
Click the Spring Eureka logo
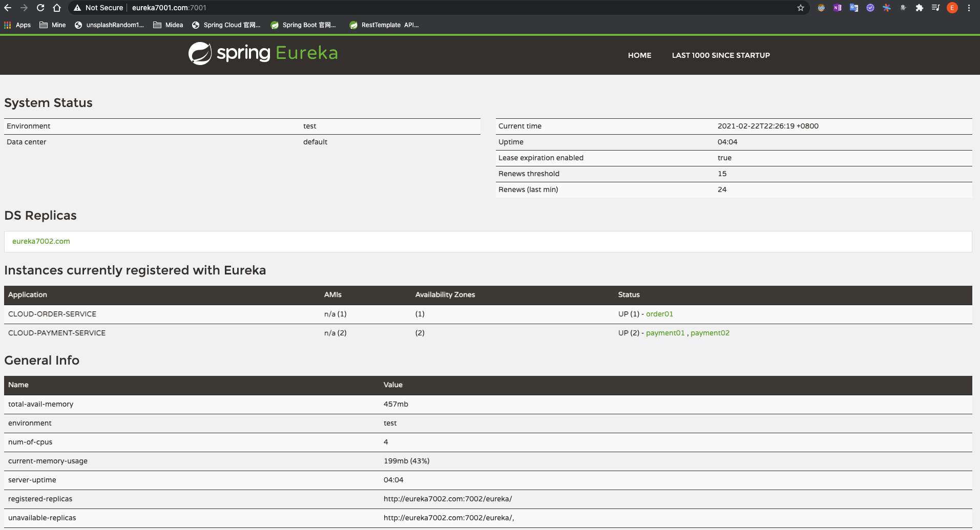[263, 53]
